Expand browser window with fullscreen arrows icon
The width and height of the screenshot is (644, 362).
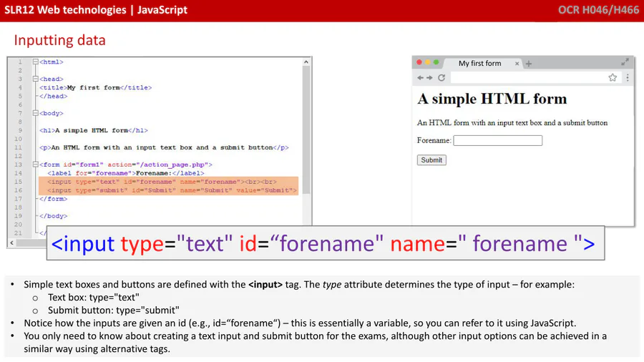click(x=625, y=62)
